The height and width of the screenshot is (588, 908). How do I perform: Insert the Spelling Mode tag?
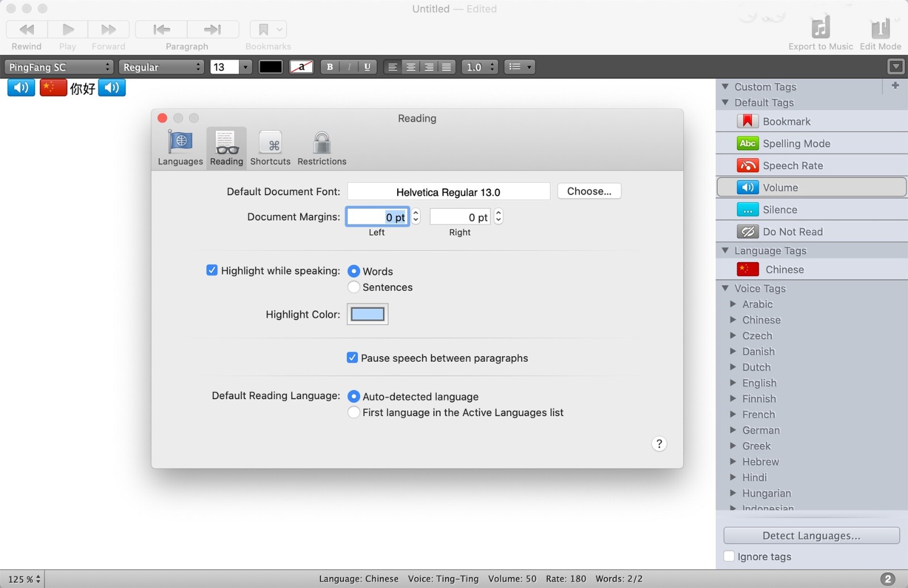(812, 143)
